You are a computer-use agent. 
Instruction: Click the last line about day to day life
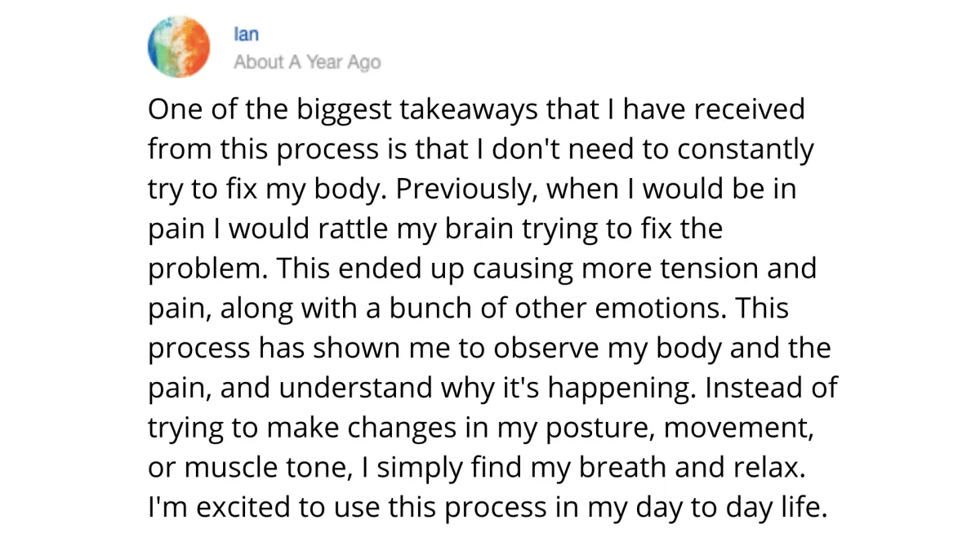488,508
